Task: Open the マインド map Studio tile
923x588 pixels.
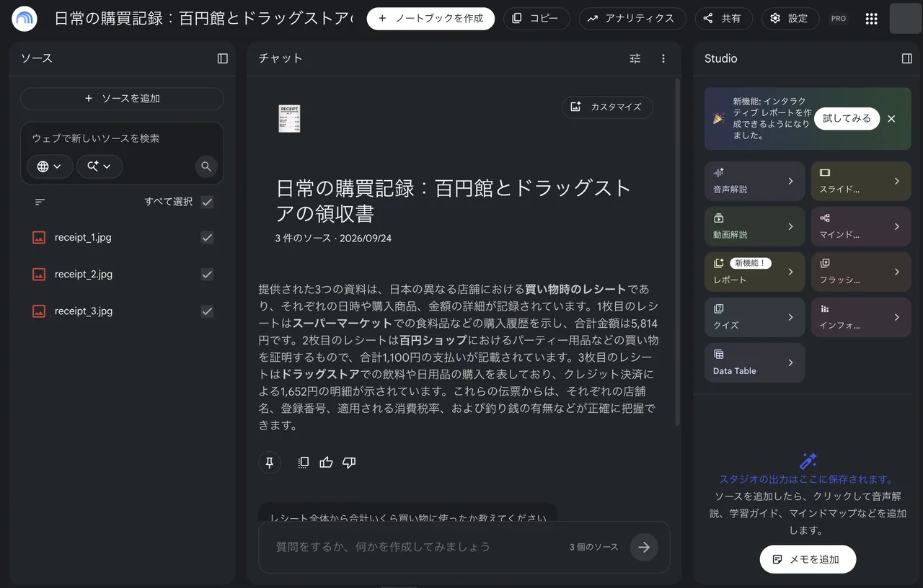Action: point(861,226)
